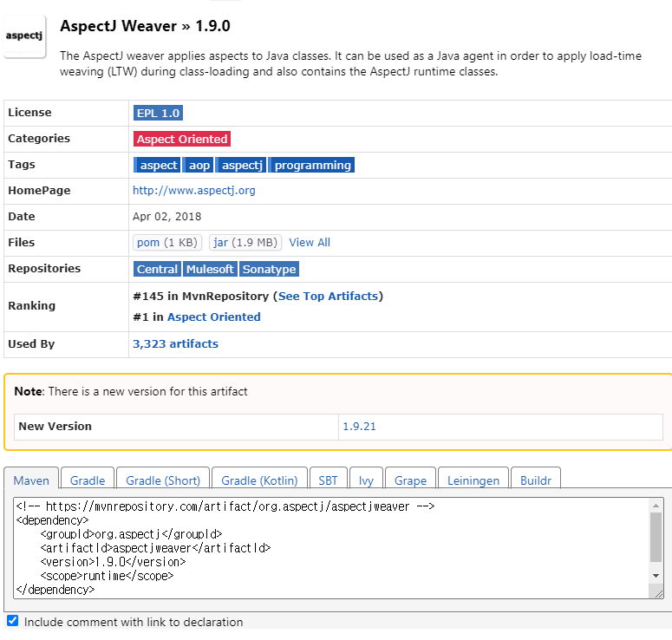The image size is (672, 640).
Task: Select the 'aop' tag
Action: point(198,165)
